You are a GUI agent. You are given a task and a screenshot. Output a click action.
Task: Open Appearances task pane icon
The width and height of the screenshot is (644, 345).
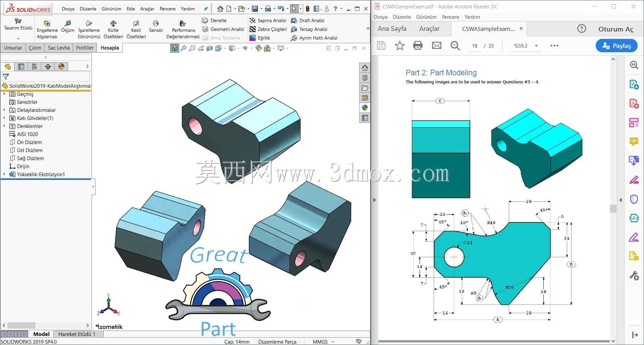tap(365, 108)
